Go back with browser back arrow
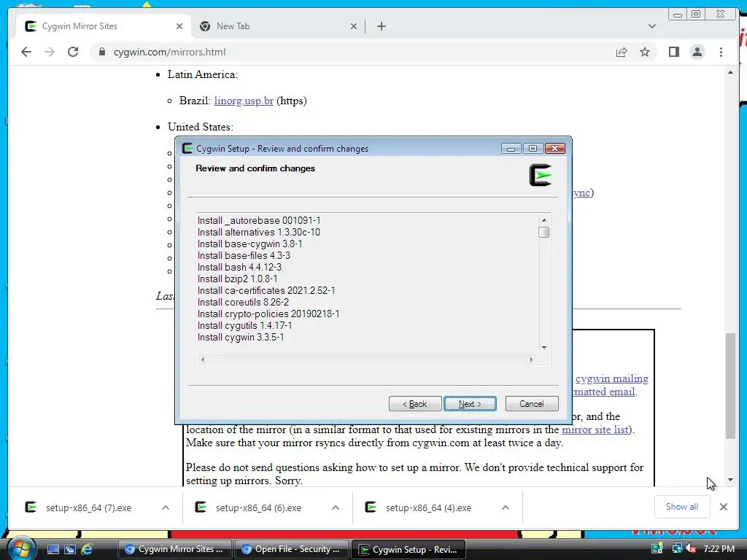Image resolution: width=747 pixels, height=560 pixels. point(26,52)
